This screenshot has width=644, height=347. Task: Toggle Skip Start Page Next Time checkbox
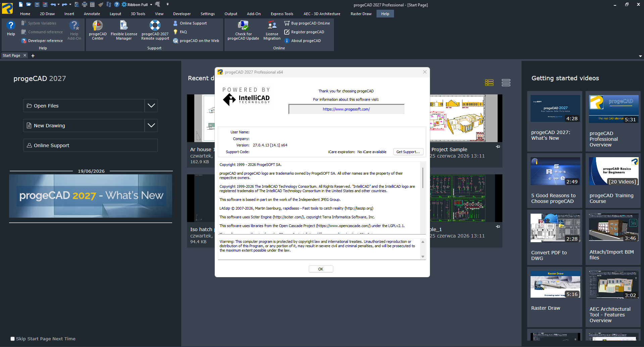click(x=13, y=339)
